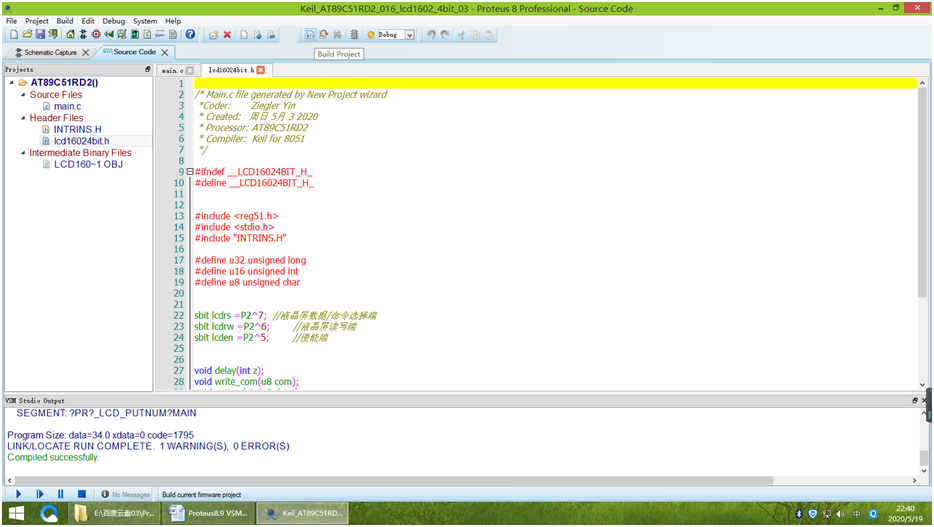Click the Source Code toolbar icon
Screen dimensions: 934x527
click(160, 35)
